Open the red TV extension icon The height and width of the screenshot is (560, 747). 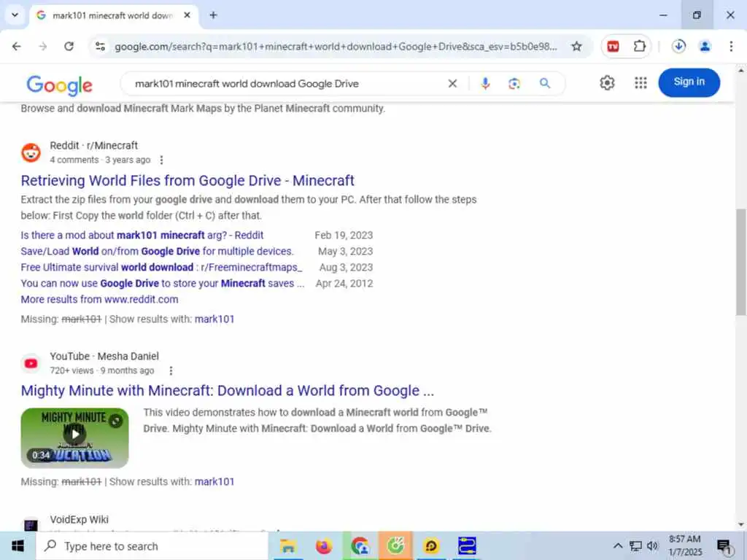(613, 46)
